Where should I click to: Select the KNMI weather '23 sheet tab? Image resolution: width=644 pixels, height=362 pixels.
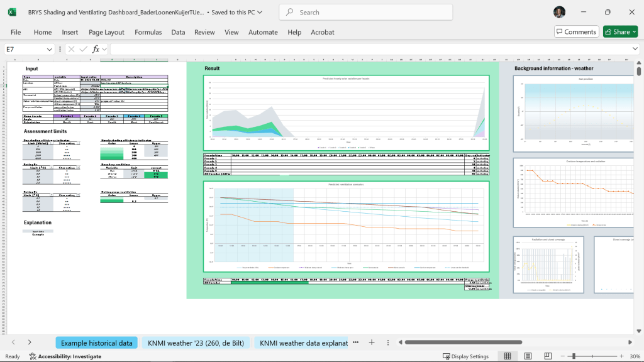pyautogui.click(x=196, y=343)
